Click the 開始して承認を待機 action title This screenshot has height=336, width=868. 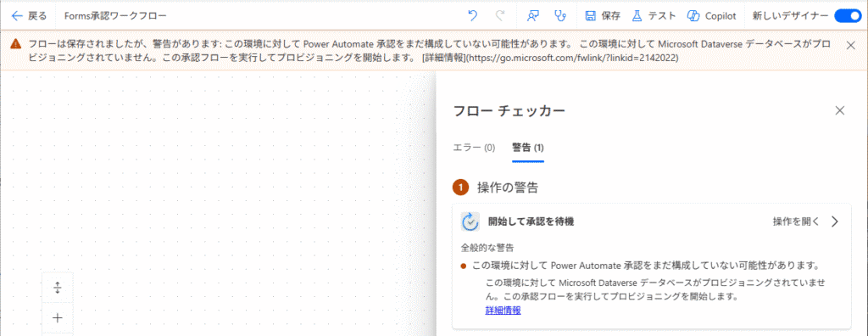coord(531,221)
